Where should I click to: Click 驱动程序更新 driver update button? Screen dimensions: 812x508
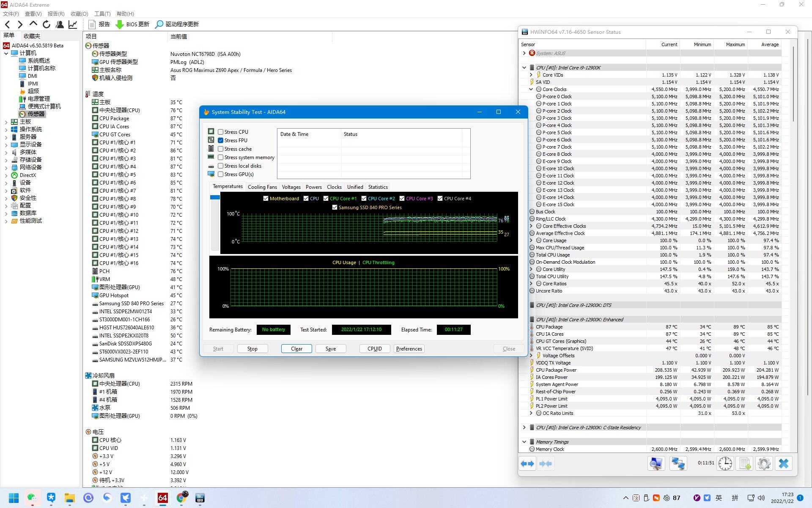point(177,25)
